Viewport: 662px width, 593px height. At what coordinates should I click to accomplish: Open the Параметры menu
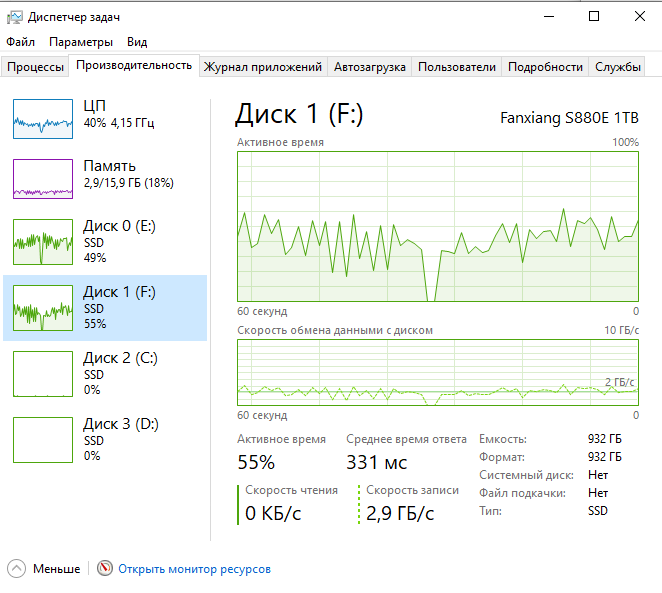point(81,42)
